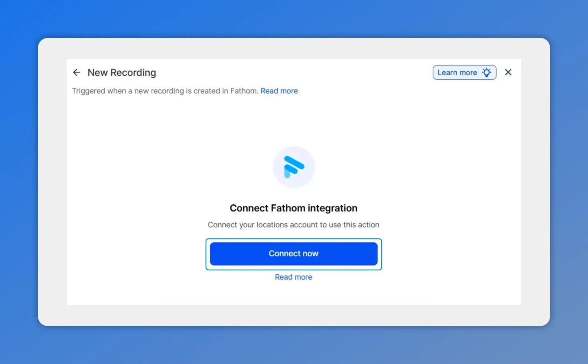Click the Fathom logo above Connect Fathom integration
Image resolution: width=588 pixels, height=364 pixels.
pyautogui.click(x=294, y=167)
